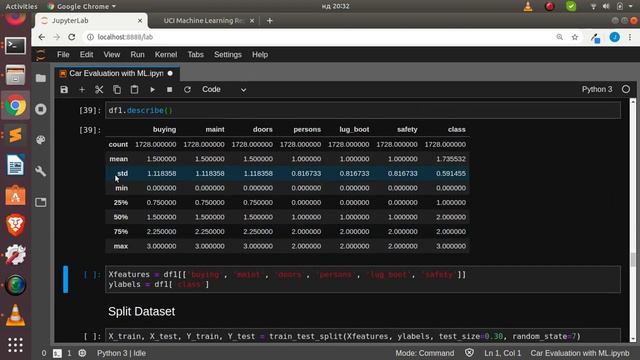Switch to the JupyterLab browser tab
Image resolution: width=640 pixels, height=360 pixels.
[90, 20]
